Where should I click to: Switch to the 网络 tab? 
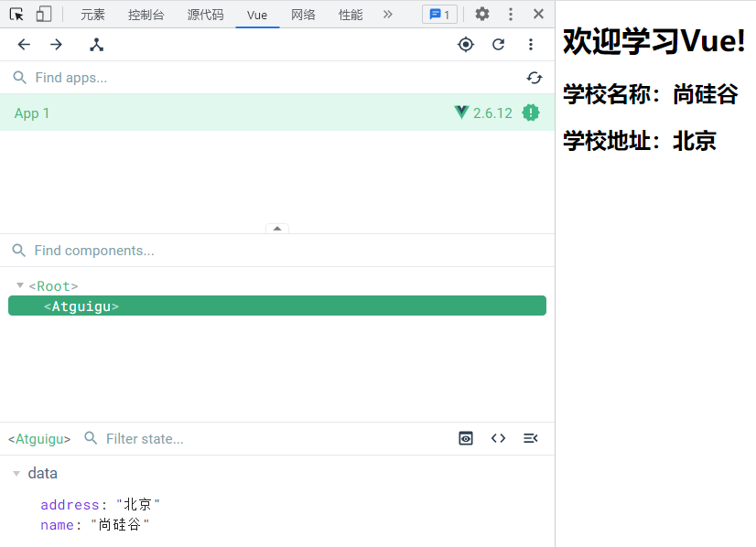[x=303, y=15]
